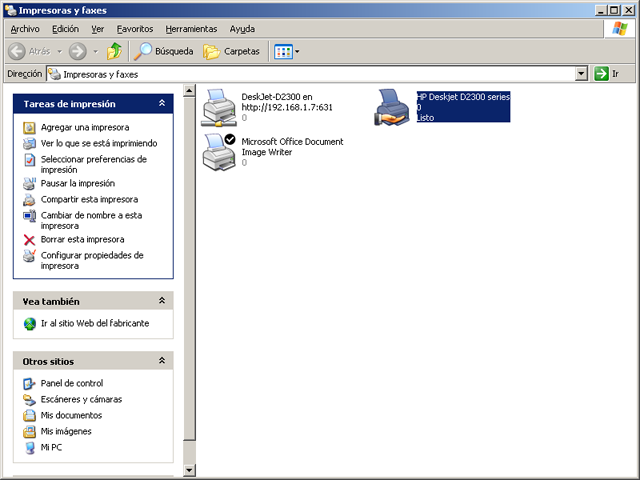
Task: Open Panel de control link
Action: 71,384
